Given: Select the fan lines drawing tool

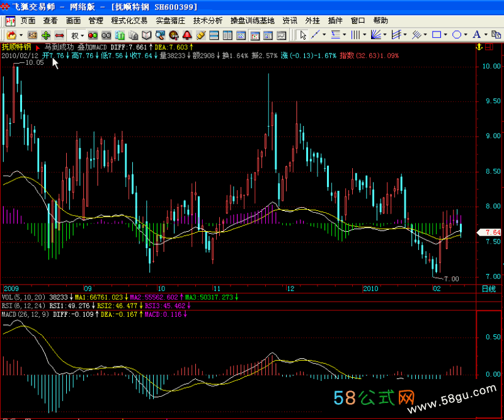Looking at the screenshot, I should (375, 35).
